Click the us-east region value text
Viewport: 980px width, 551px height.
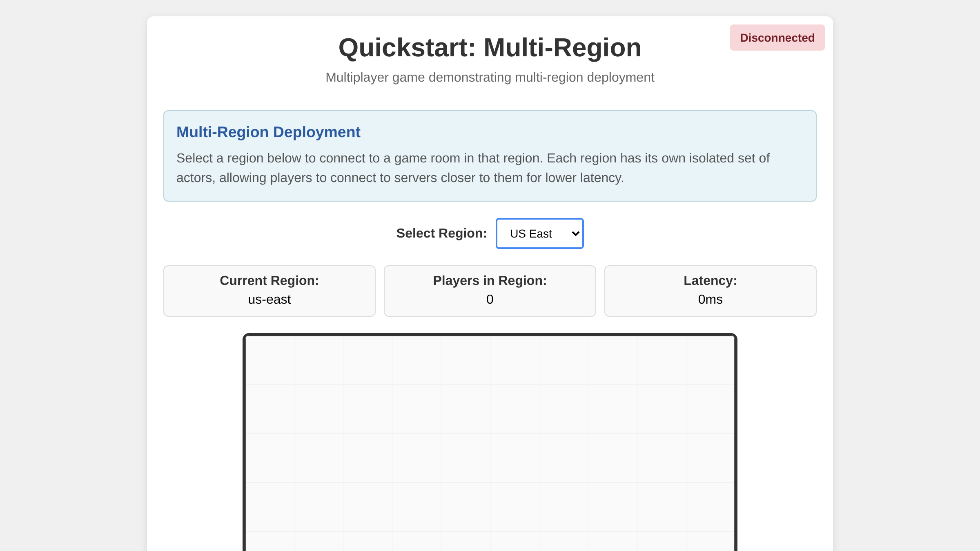(x=269, y=299)
